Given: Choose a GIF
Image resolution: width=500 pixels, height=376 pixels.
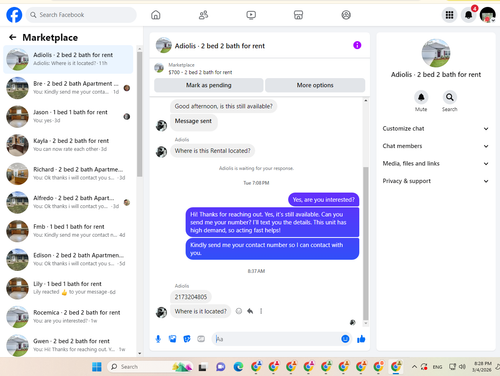Looking at the screenshot, I should [x=201, y=339].
